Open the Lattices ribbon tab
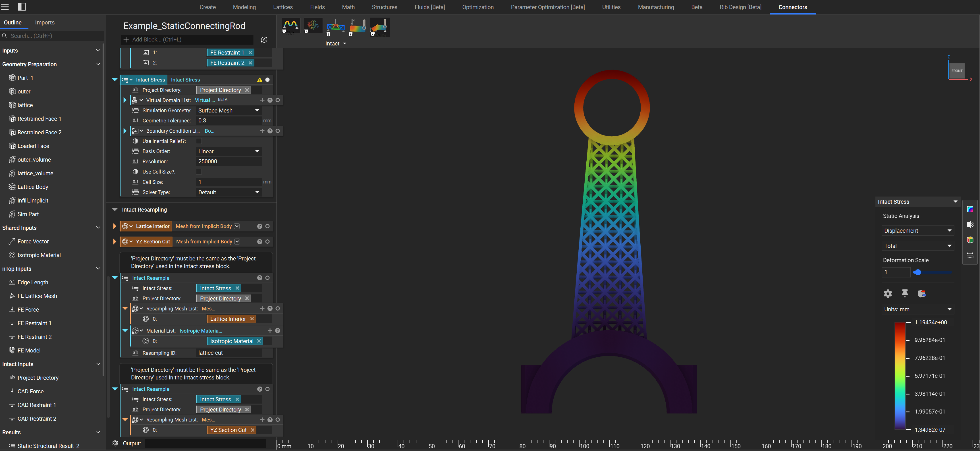980x451 pixels. pos(283,7)
